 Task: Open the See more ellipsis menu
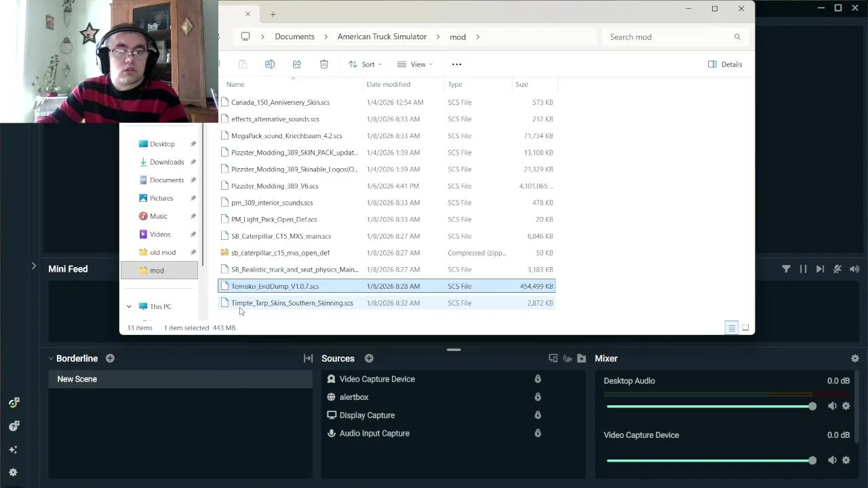(x=456, y=64)
